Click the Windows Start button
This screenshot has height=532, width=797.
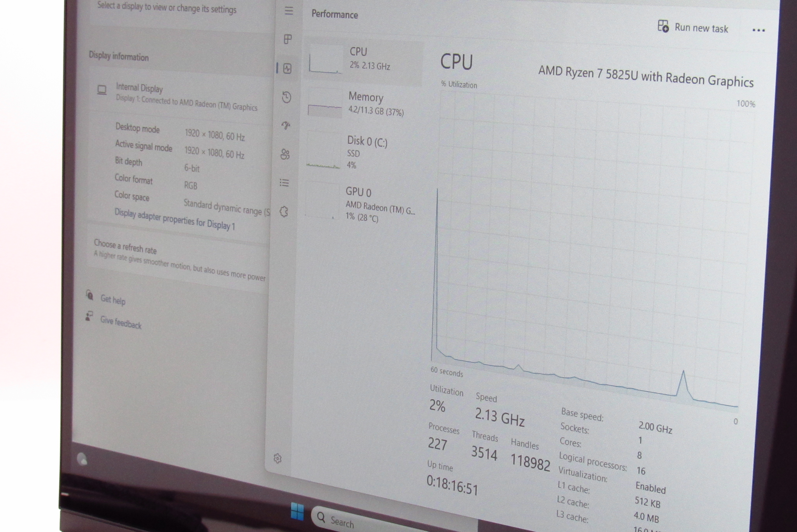pos(298,511)
